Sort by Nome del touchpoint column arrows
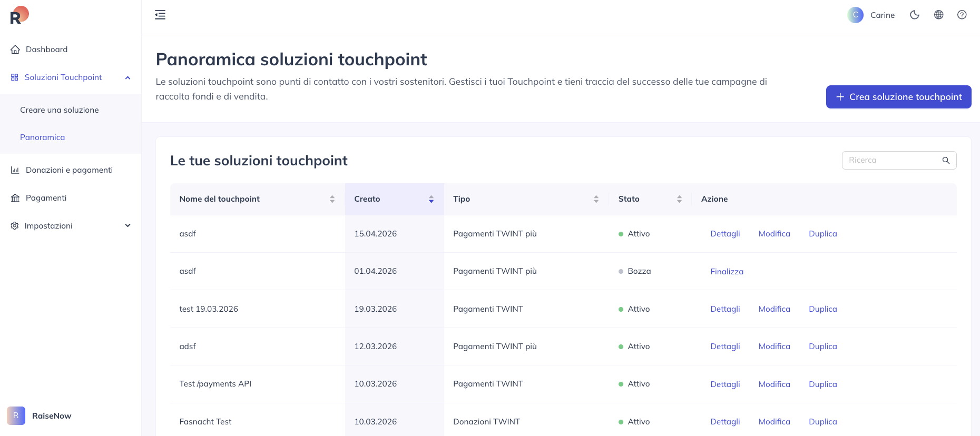 332,199
